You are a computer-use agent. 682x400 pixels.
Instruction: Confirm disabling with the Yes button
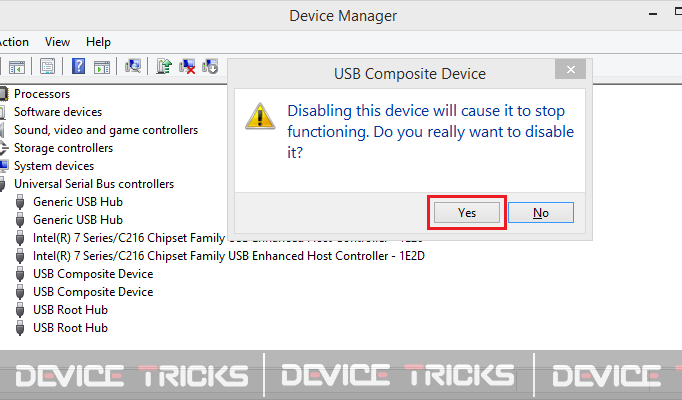(467, 213)
